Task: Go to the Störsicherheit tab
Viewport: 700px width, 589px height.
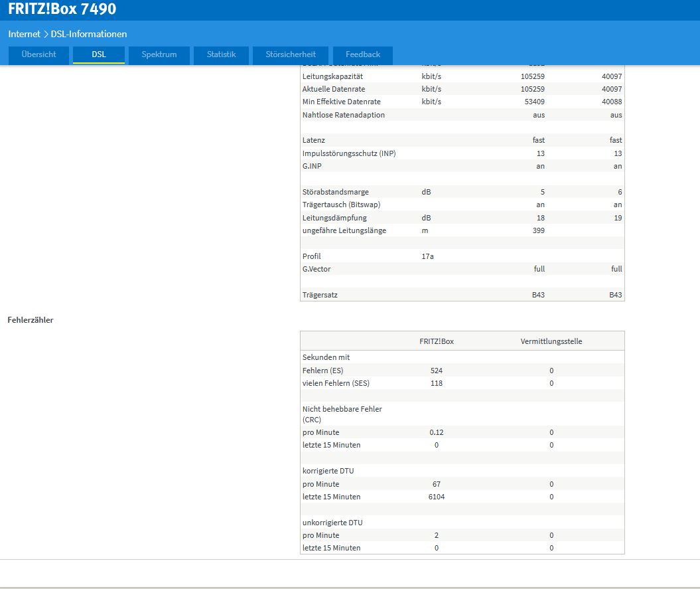Action: (x=291, y=55)
